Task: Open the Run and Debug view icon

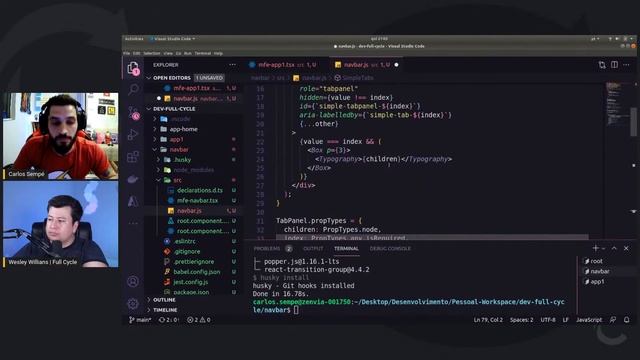Action: coord(133,135)
